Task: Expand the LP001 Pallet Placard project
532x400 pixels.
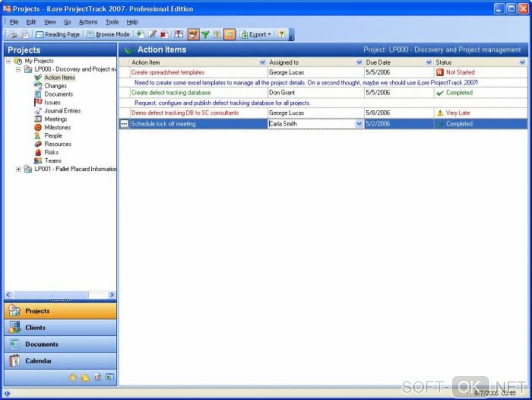Action: coord(19,169)
